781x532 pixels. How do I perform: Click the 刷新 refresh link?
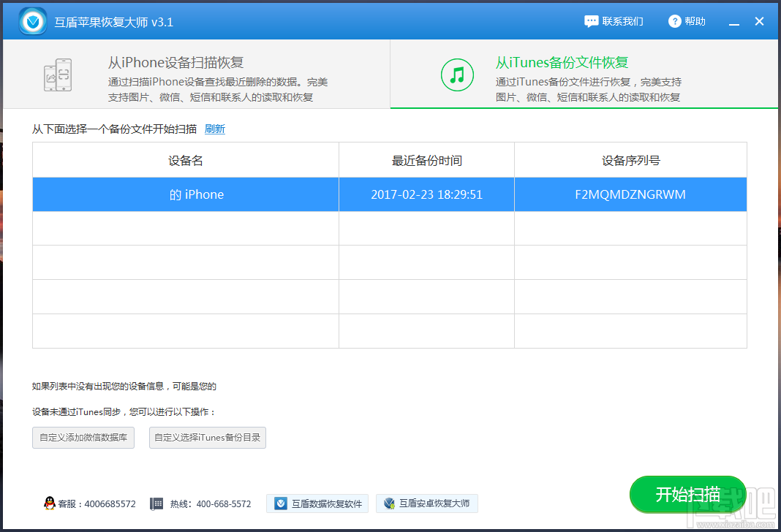[214, 129]
